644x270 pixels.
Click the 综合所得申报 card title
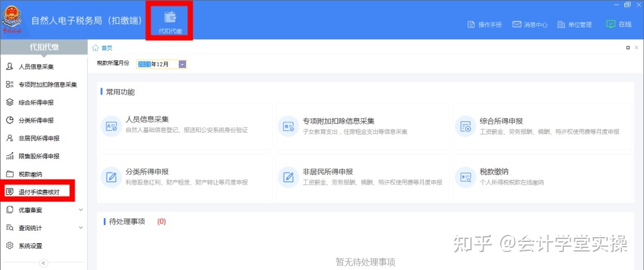tap(501, 121)
